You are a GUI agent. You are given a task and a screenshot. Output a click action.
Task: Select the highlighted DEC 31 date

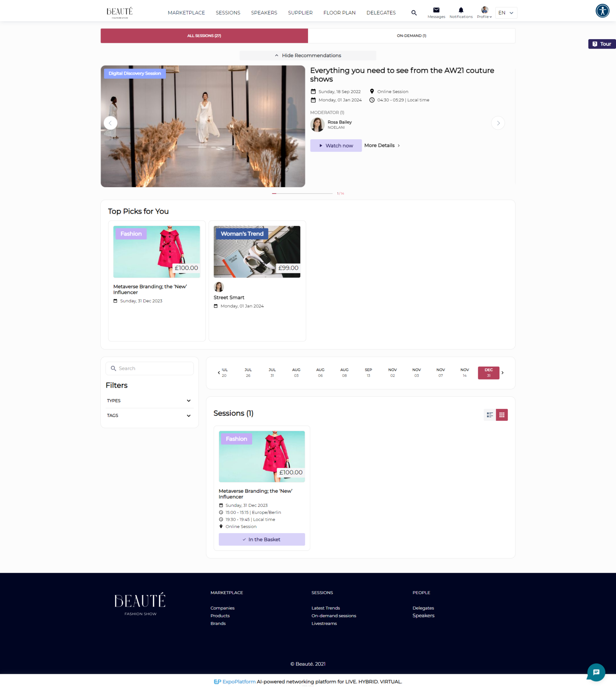pyautogui.click(x=488, y=373)
